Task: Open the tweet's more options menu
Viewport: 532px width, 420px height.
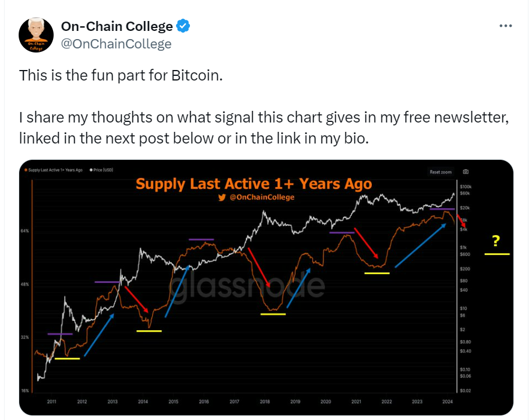Action: (x=506, y=26)
